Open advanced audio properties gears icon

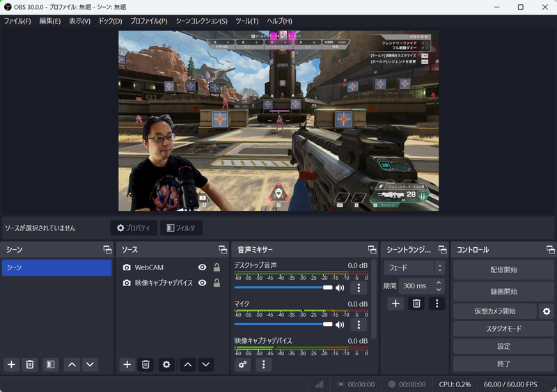243,364
